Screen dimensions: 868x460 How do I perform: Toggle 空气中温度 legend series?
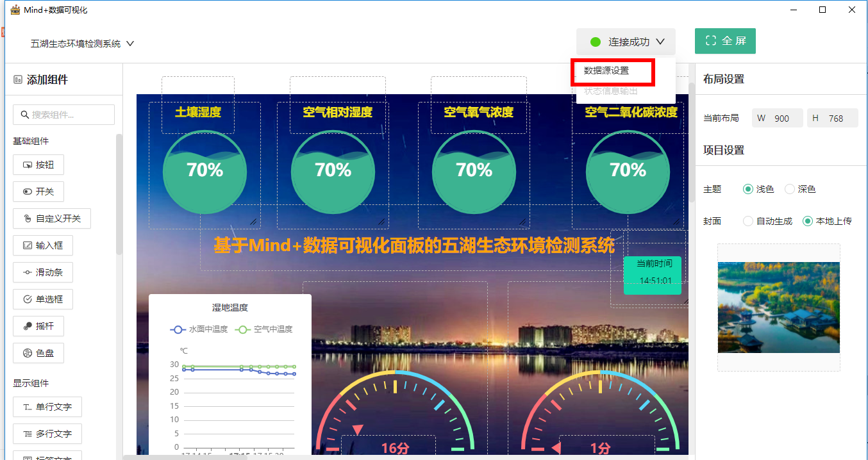pos(263,329)
